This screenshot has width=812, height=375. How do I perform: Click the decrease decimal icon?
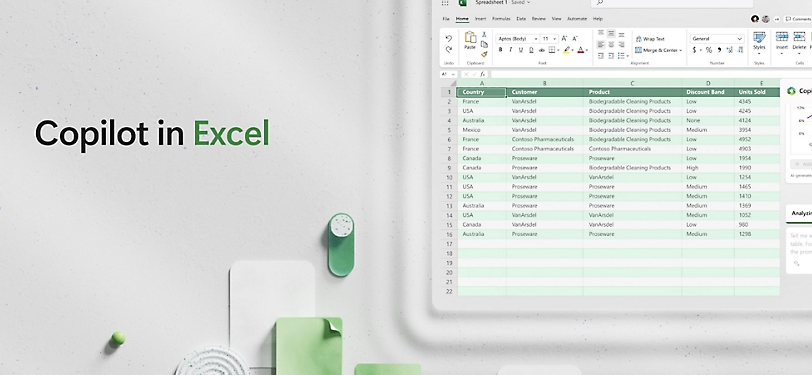coord(741,50)
